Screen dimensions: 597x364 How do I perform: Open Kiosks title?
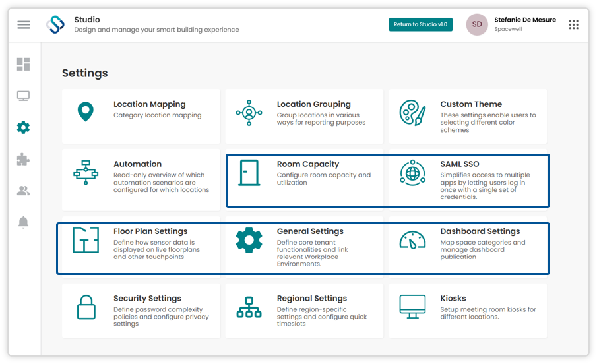453,298
